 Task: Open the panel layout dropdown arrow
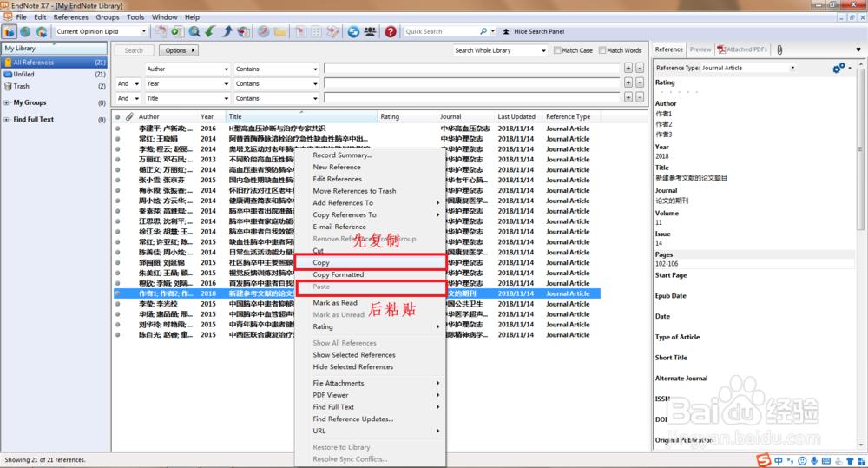pos(858,49)
